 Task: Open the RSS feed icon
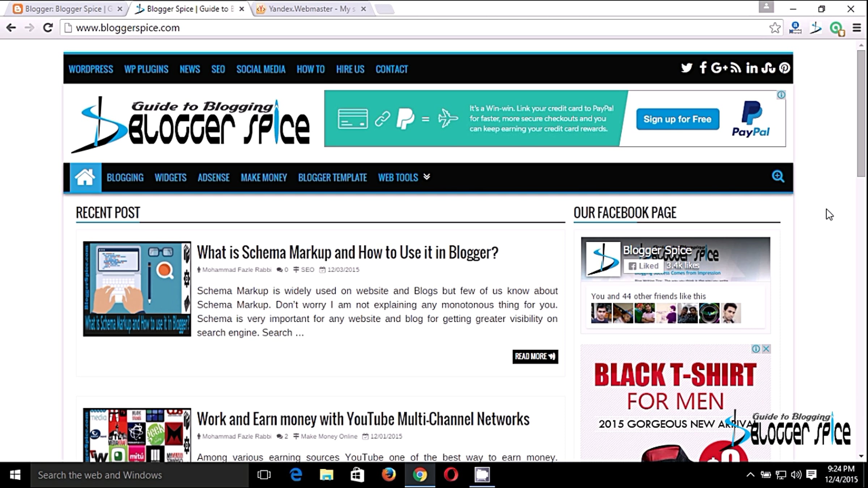pos(735,68)
